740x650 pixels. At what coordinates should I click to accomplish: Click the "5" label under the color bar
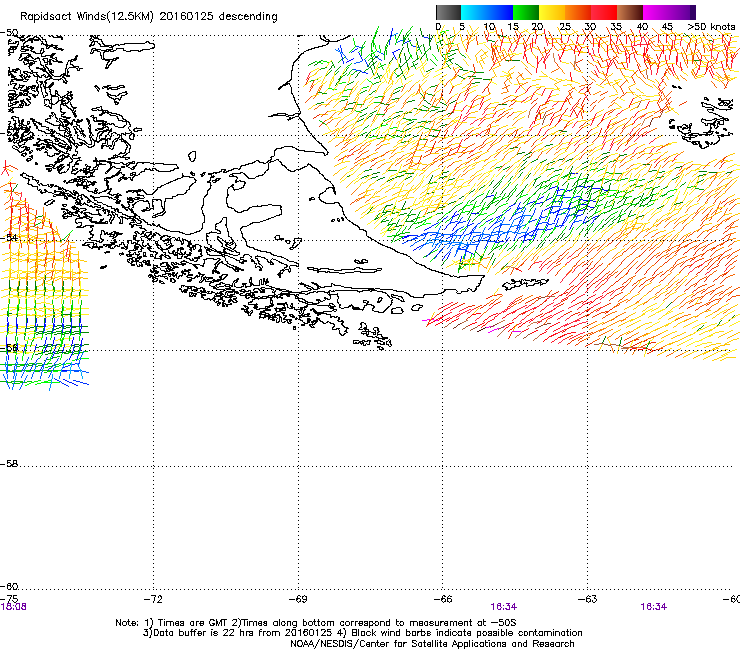(462, 26)
